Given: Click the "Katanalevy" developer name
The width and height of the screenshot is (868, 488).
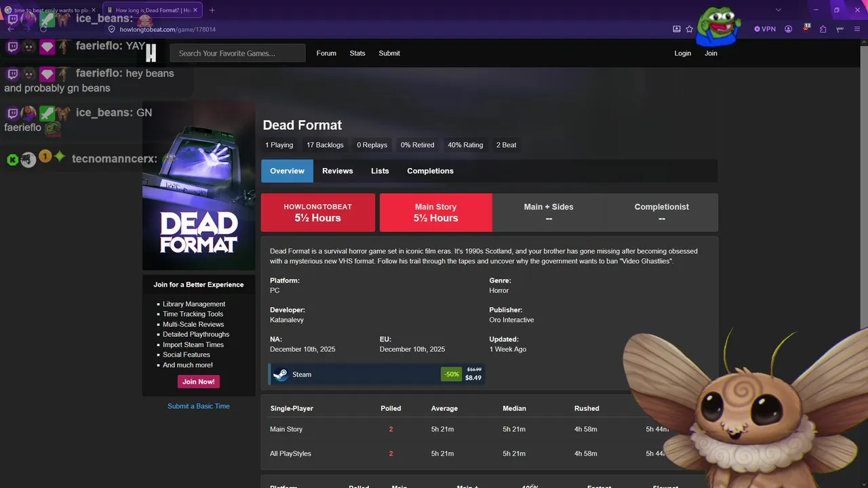Looking at the screenshot, I should click(287, 320).
